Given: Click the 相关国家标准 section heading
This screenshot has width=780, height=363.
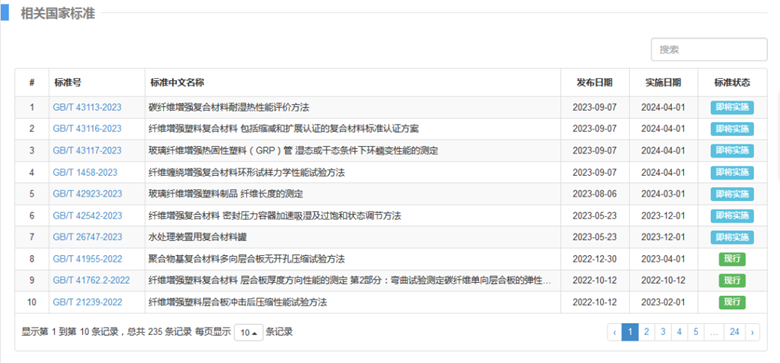Looking at the screenshot, I should coord(58,14).
